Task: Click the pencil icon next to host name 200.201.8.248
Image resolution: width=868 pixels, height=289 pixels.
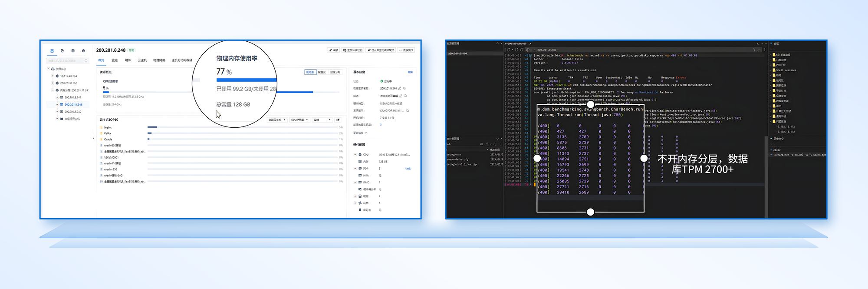Action: [400, 88]
